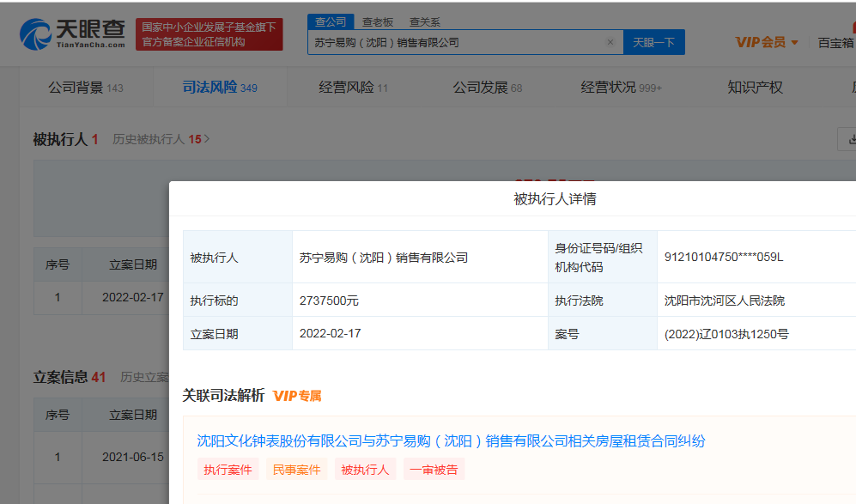Click the court name 沈阳市沈河区人民法院
The width and height of the screenshot is (856, 504).
(x=725, y=301)
